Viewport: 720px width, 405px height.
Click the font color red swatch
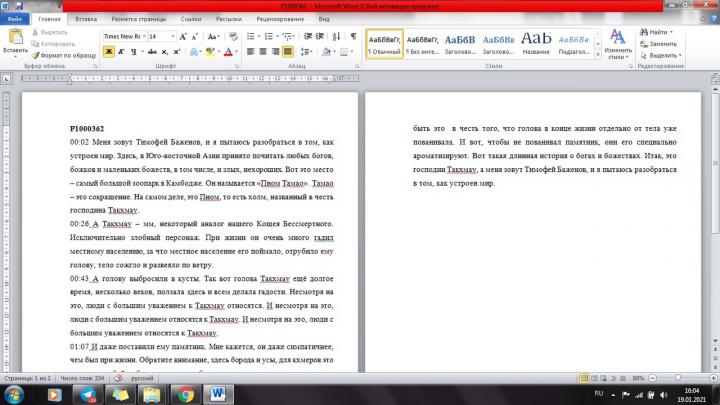tap(228, 51)
